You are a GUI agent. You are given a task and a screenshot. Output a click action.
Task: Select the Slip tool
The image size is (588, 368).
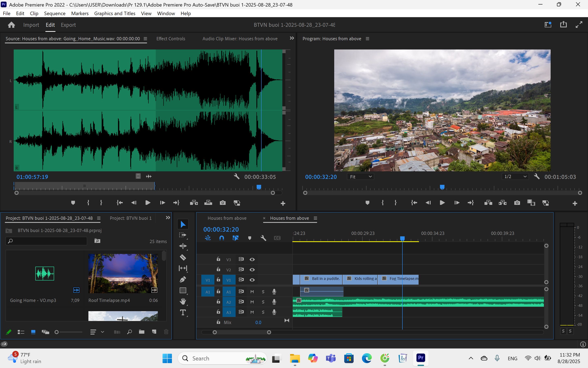click(x=183, y=268)
